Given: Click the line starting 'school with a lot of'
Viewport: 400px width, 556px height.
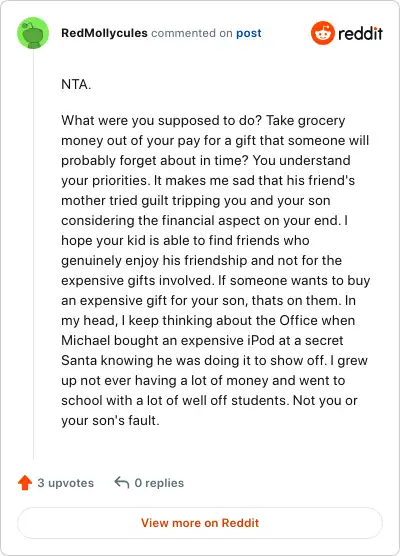Looking at the screenshot, I should pos(209,401).
